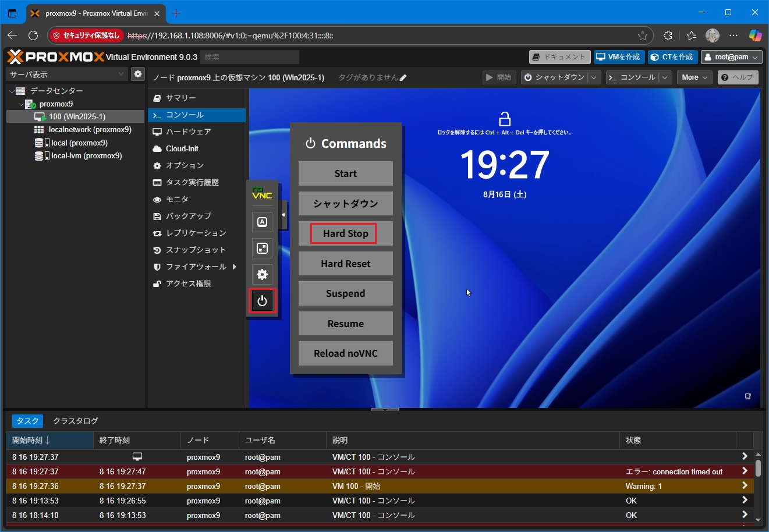The height and width of the screenshot is (532, 769).
Task: Open Snapshots section
Action: coord(197,250)
